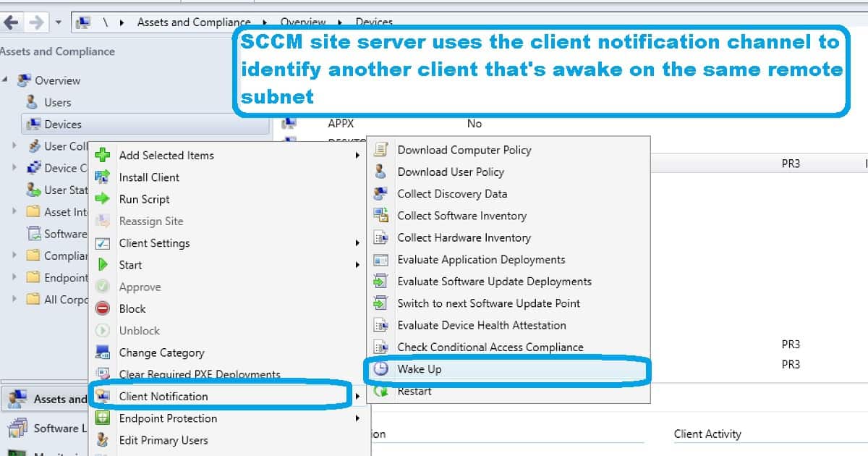This screenshot has height=456, width=868.
Task: Select Users node in tree
Action: pos(58,102)
